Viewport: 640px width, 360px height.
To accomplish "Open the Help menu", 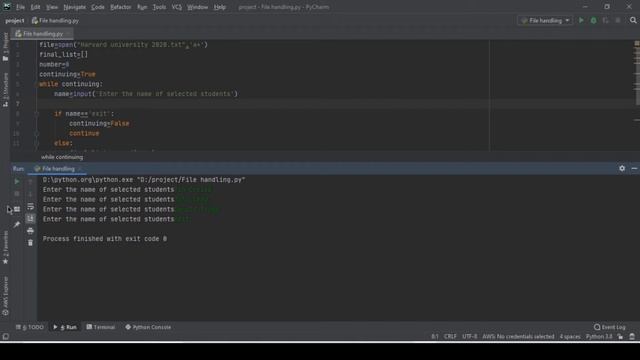I will pos(220,7).
